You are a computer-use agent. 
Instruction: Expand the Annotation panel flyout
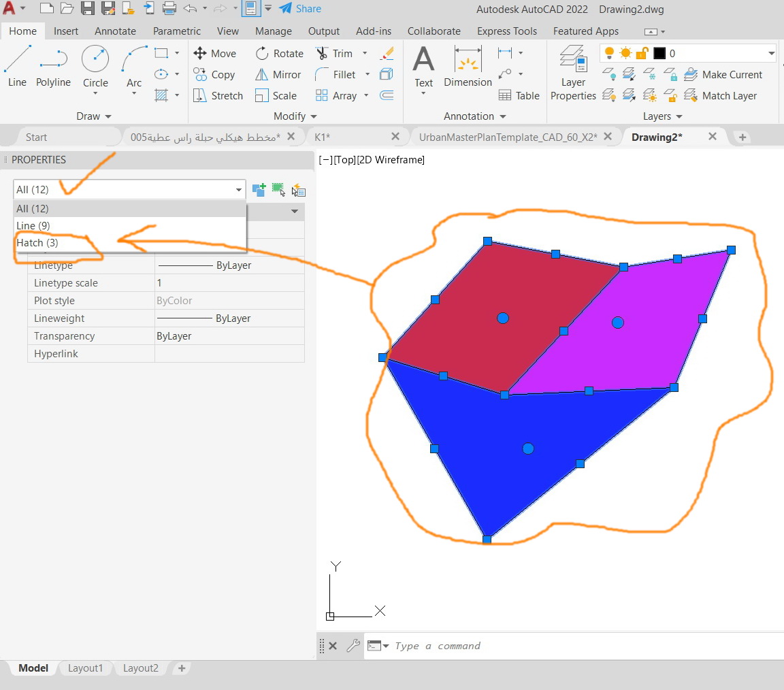pyautogui.click(x=475, y=116)
